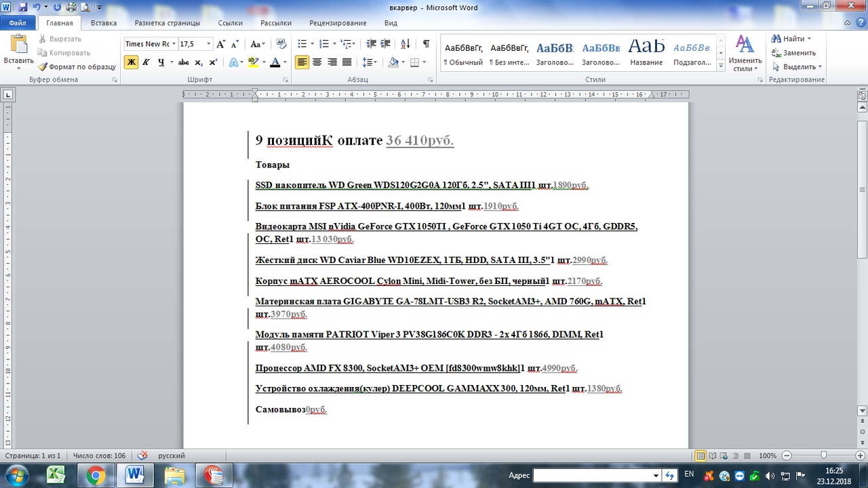Apply the font color
Viewport: 868px width, 488px height.
pos(275,62)
